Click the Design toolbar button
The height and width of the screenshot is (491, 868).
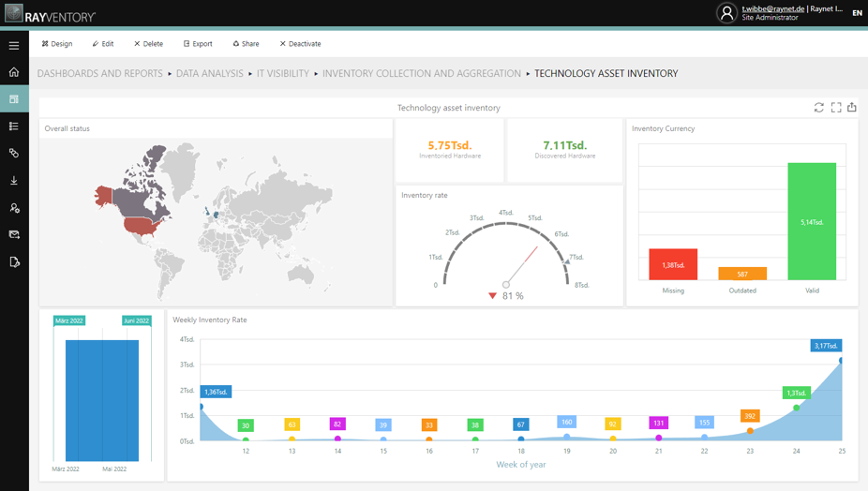pos(57,44)
